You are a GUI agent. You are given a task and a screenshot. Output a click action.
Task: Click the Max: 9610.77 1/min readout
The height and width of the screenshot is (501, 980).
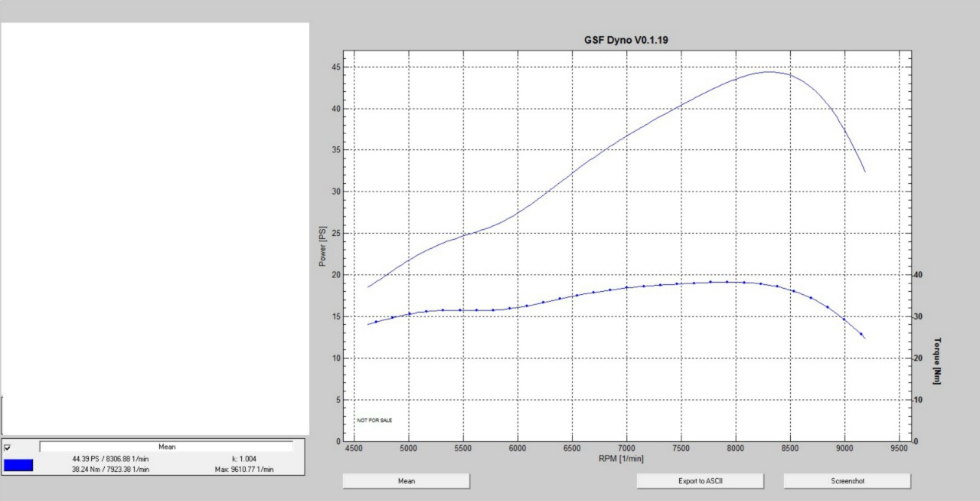pyautogui.click(x=244, y=469)
